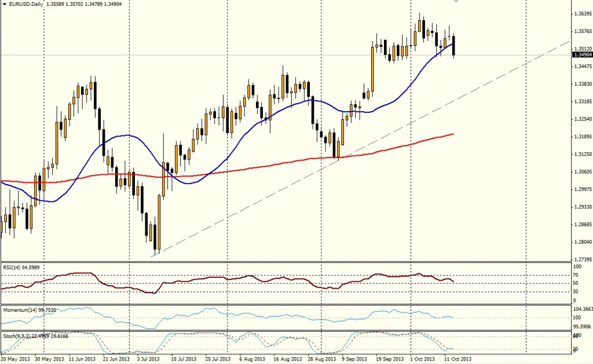Image resolution: width=593 pixels, height=364 pixels.
Task: Click the gray chart shift triangle marker
Action: tap(457, 2)
